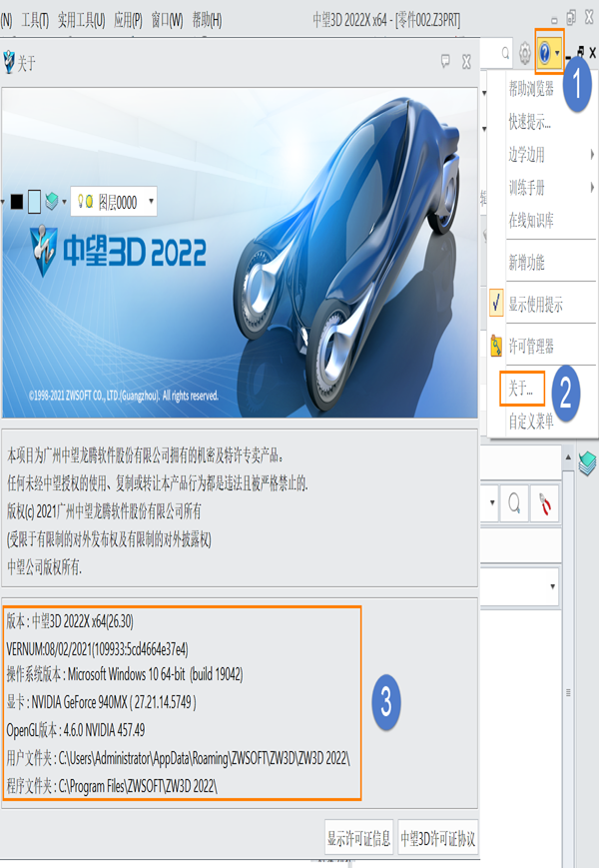Click the 许可管理器 key icon

496,346
